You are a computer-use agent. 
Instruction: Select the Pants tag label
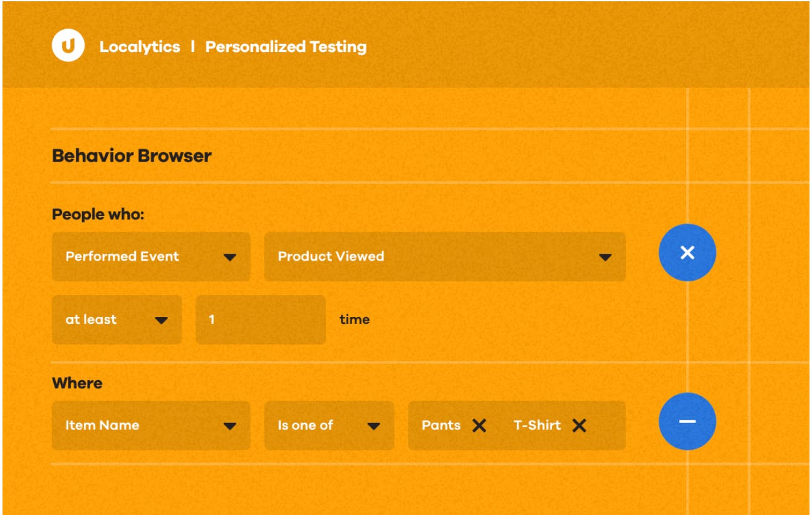coord(441,425)
